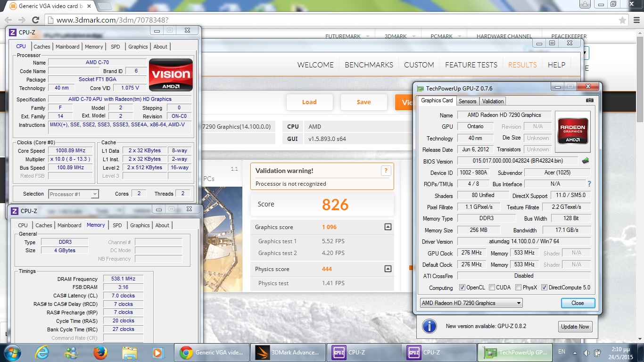Click GPU-Z screenshot camera icon

589,100
